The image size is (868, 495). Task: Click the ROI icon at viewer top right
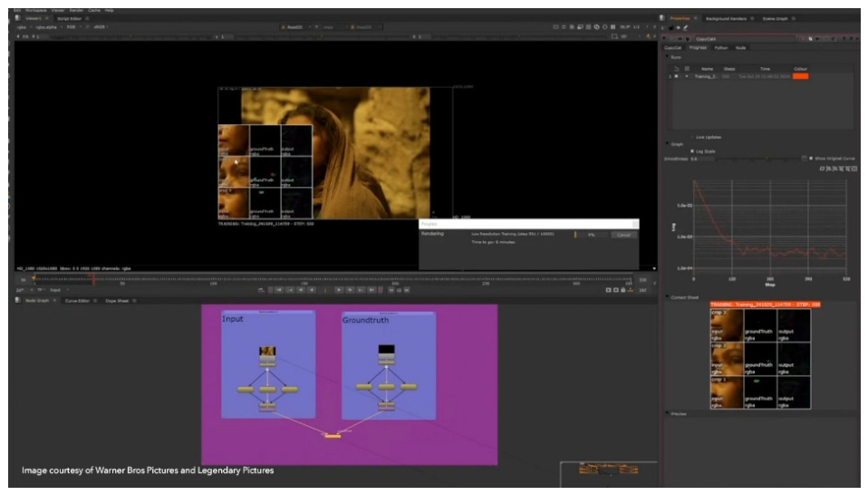point(614,36)
